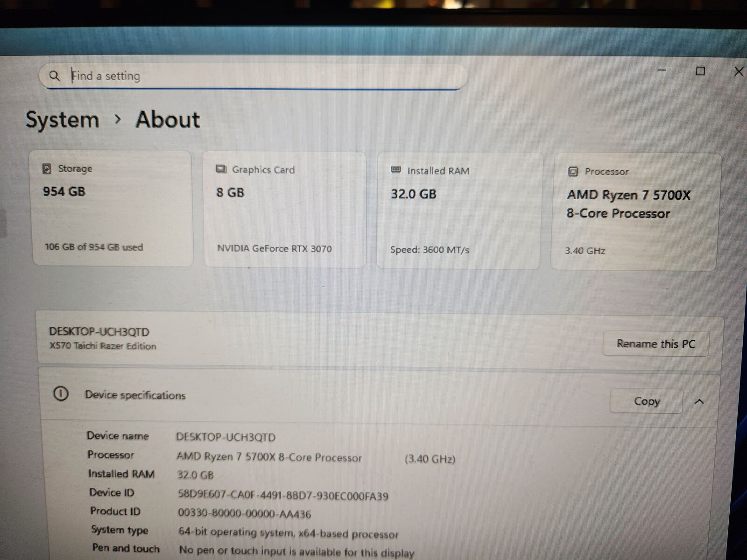Maximize the Settings window
The width and height of the screenshot is (747, 560).
click(700, 71)
